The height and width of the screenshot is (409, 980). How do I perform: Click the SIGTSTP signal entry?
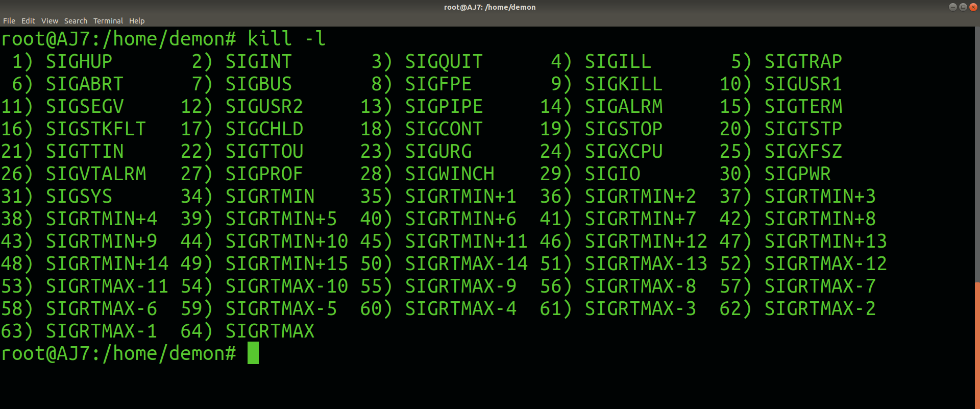click(803, 129)
